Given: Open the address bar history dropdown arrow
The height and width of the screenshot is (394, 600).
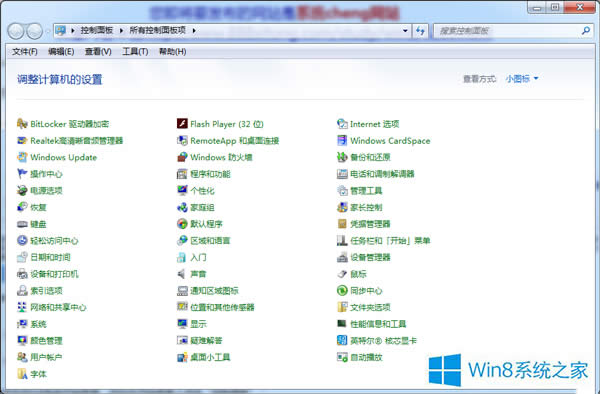Looking at the screenshot, I should pyautogui.click(x=405, y=31).
